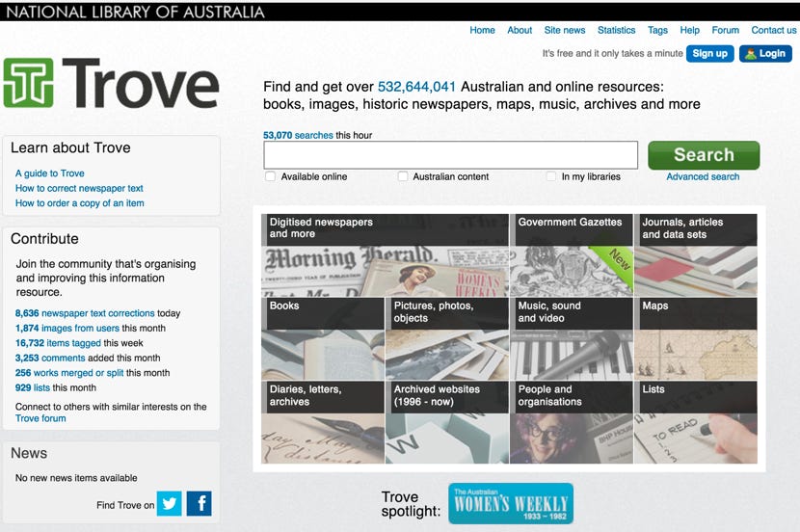Open the Women's Weekly spotlight banner
The image size is (800, 532).
point(511,503)
